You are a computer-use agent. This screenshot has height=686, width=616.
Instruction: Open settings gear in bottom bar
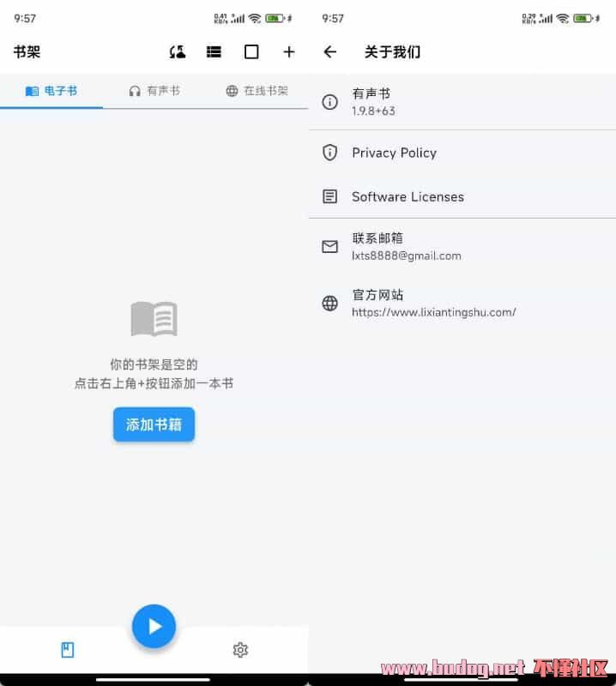point(240,650)
